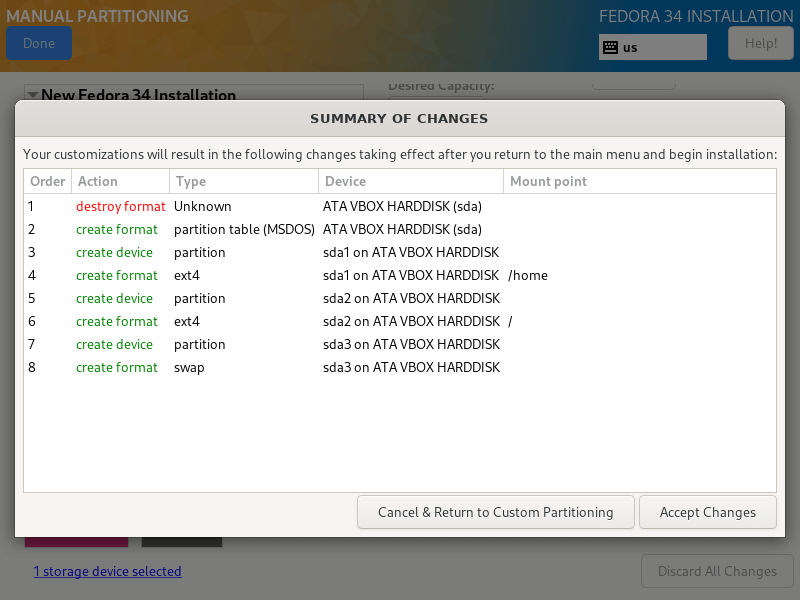Image resolution: width=800 pixels, height=600 pixels.
Task: Select the swap format row
Action: click(189, 367)
